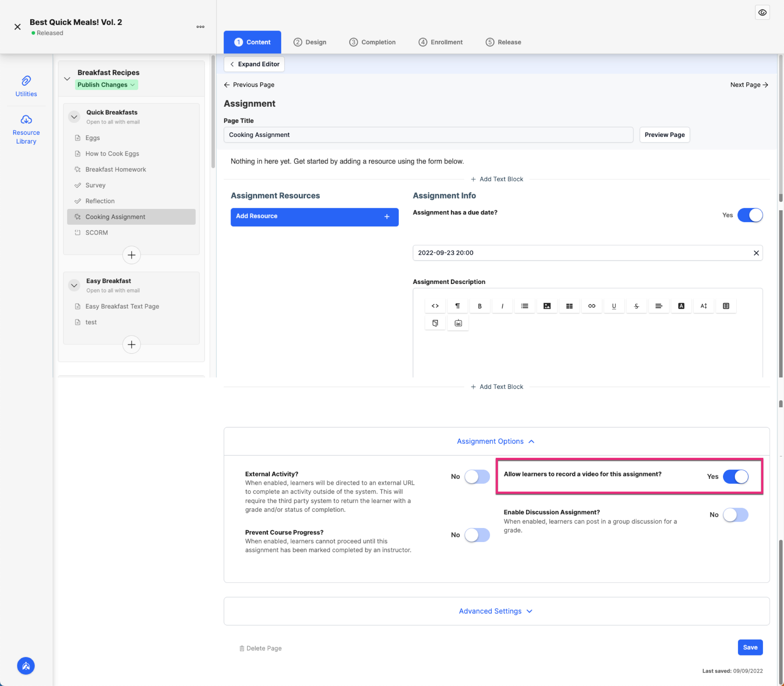The image size is (784, 686).
Task: Click the Preview Page button
Action: [x=664, y=135]
